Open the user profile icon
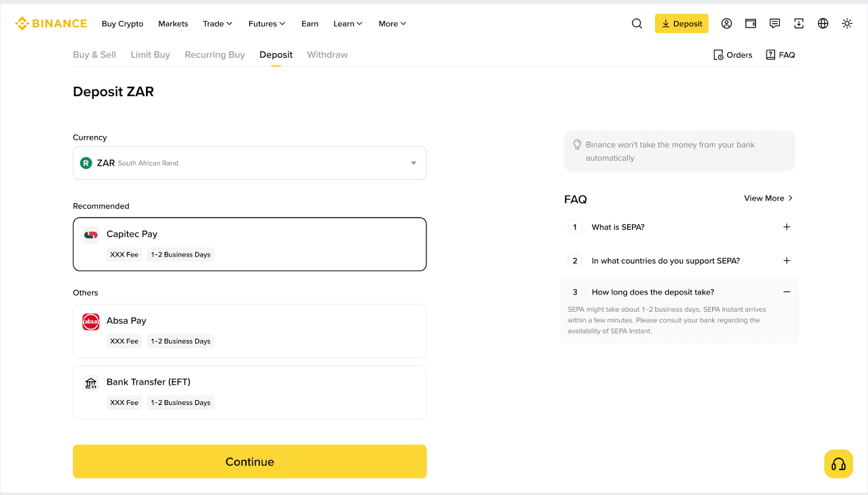The height and width of the screenshot is (495, 868). tap(726, 23)
